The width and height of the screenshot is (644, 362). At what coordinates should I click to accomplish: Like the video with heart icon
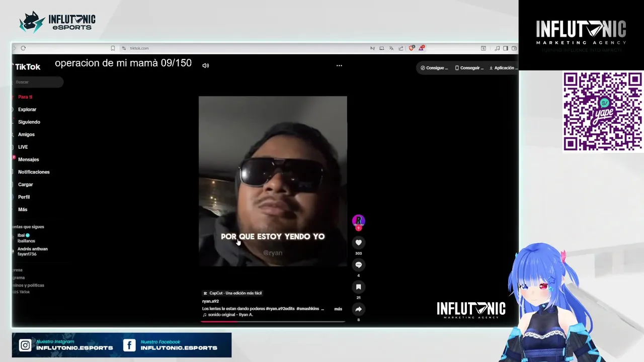[358, 242]
